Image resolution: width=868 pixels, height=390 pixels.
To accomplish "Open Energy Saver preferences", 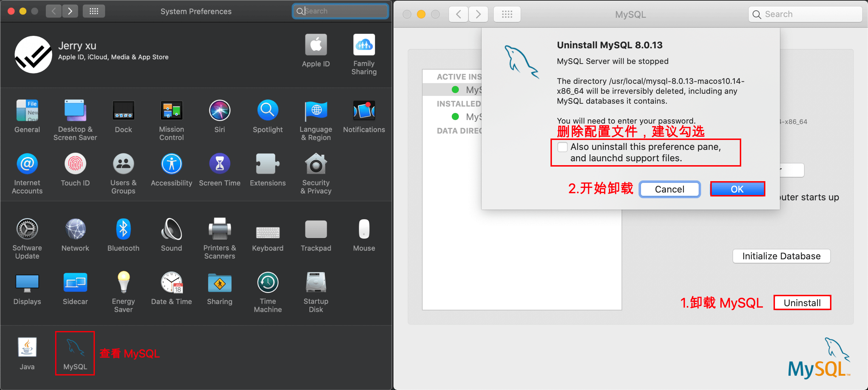I will pyautogui.click(x=124, y=292).
